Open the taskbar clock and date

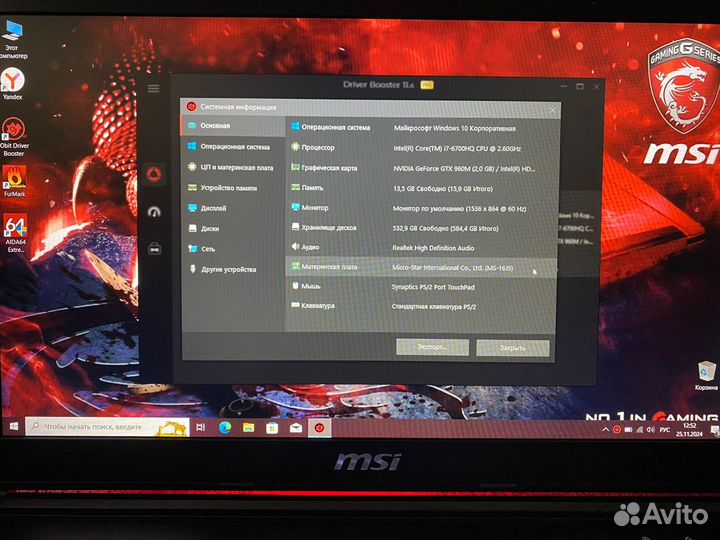tap(689, 430)
